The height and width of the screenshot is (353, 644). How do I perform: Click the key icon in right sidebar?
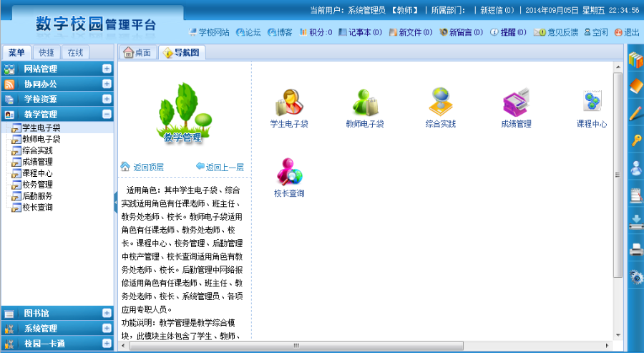point(636,140)
